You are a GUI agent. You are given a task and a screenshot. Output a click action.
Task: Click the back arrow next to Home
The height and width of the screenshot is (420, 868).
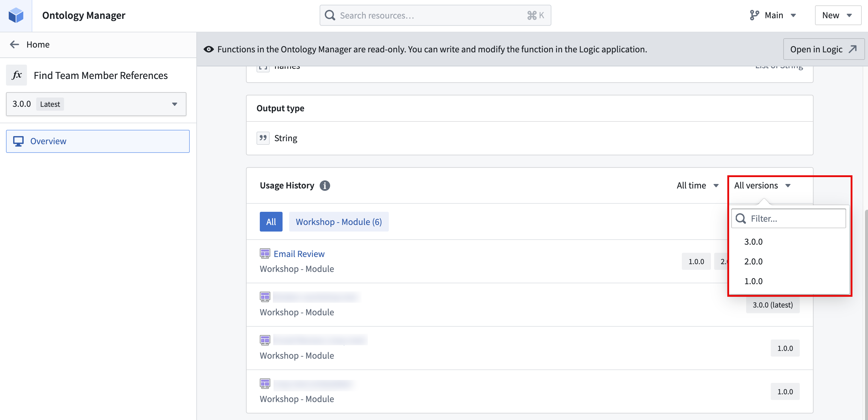(x=14, y=44)
